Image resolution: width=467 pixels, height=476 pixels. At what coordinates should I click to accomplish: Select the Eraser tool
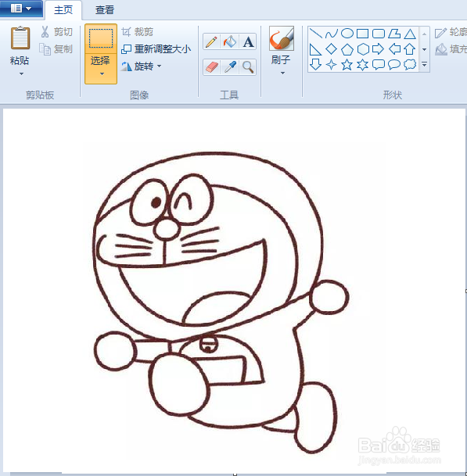point(211,67)
